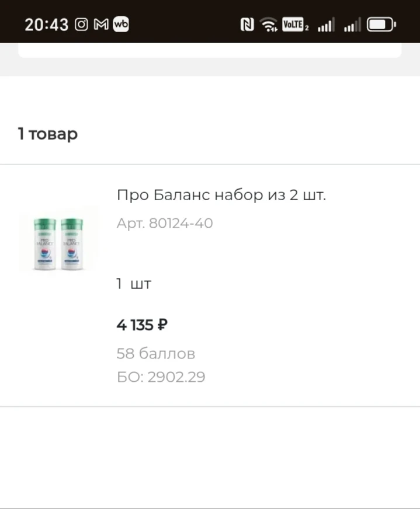Tap the 58 баллов points text
Image resolution: width=420 pixels, height=509 pixels.
point(155,353)
